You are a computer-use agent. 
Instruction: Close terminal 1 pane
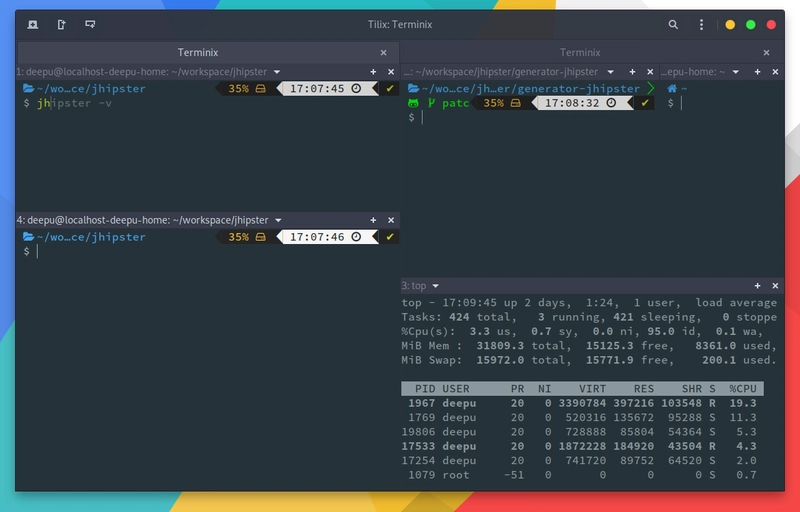tap(391, 72)
